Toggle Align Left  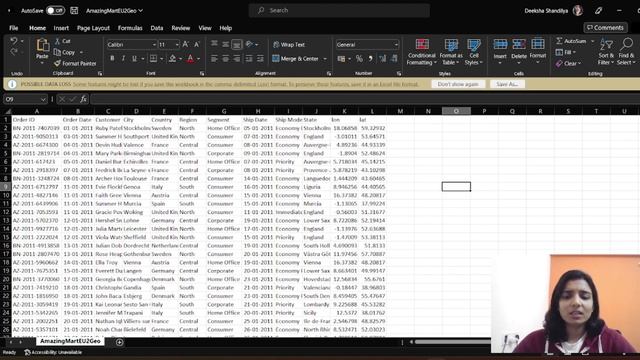point(214,59)
